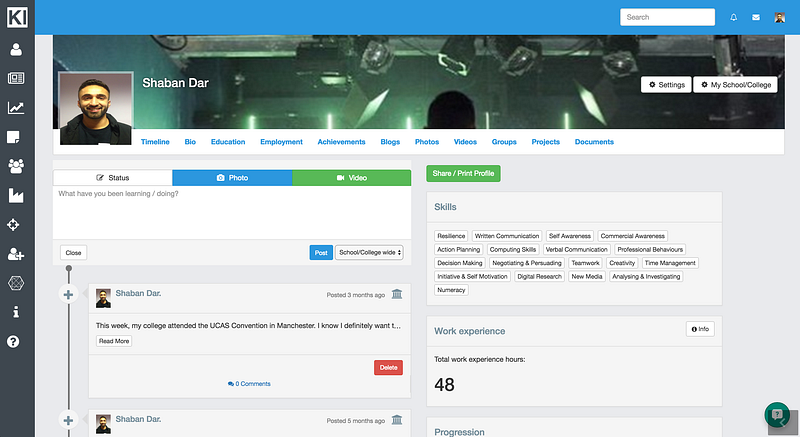Image resolution: width=800 pixels, height=437 pixels.
Task: Select the Numeracy skill tag
Action: point(451,290)
